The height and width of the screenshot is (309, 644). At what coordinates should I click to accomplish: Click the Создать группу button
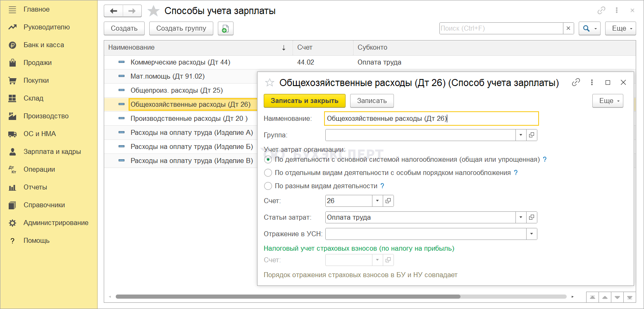coord(181,29)
